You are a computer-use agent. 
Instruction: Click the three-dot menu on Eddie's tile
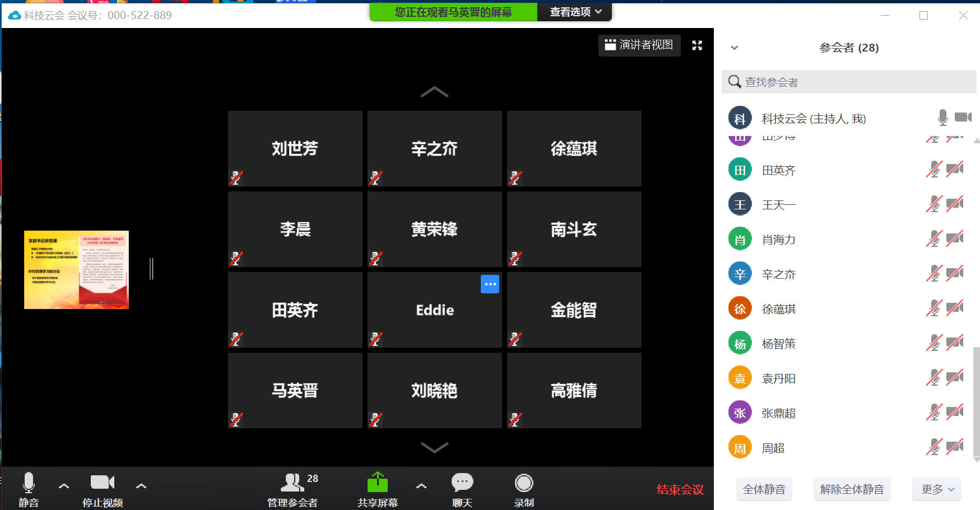tap(490, 284)
